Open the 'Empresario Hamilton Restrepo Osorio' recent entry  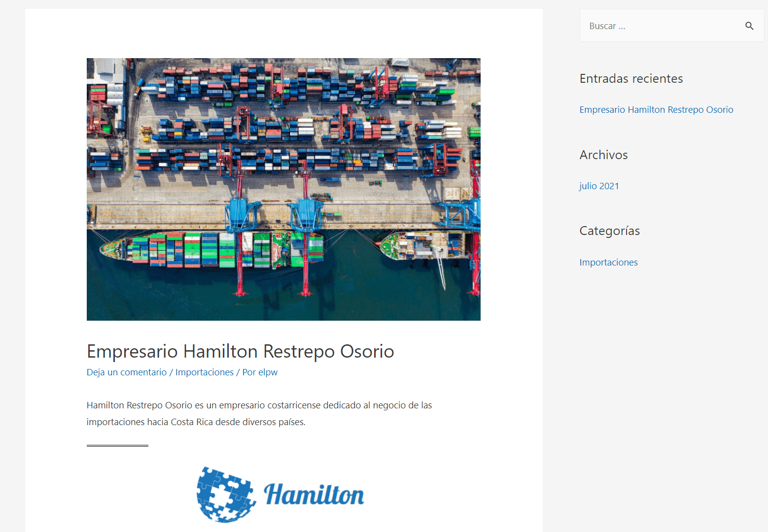(x=656, y=109)
